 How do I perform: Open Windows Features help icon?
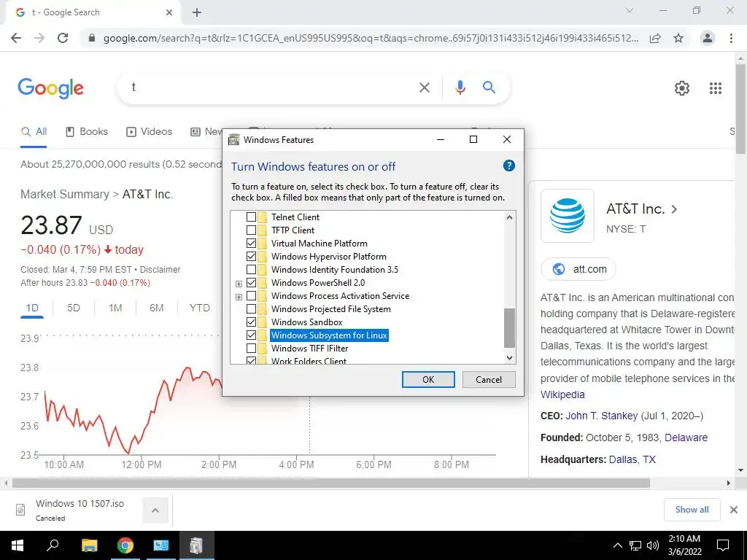508,166
